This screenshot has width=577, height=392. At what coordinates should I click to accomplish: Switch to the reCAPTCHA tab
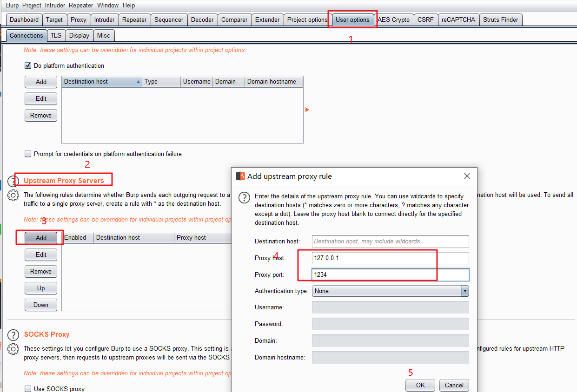[x=458, y=20]
